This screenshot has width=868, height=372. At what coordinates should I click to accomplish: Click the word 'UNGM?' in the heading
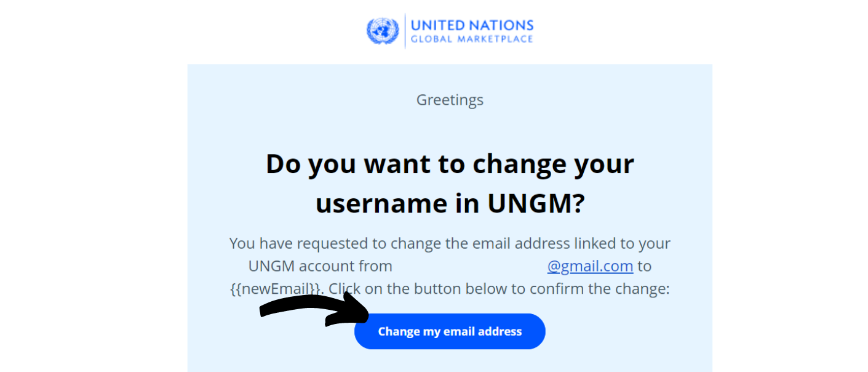tap(539, 204)
